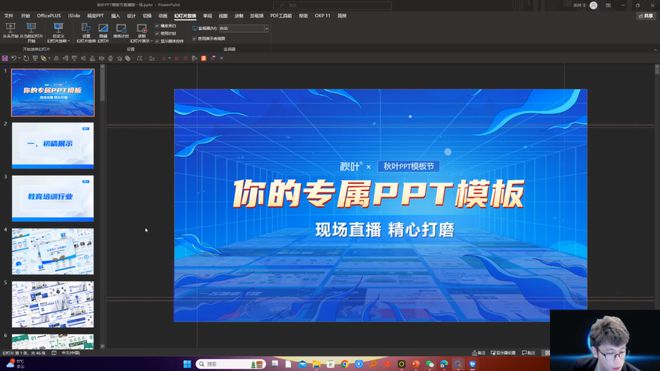Open the iSlide ribbon tab
The image size is (660, 371).
(x=74, y=16)
